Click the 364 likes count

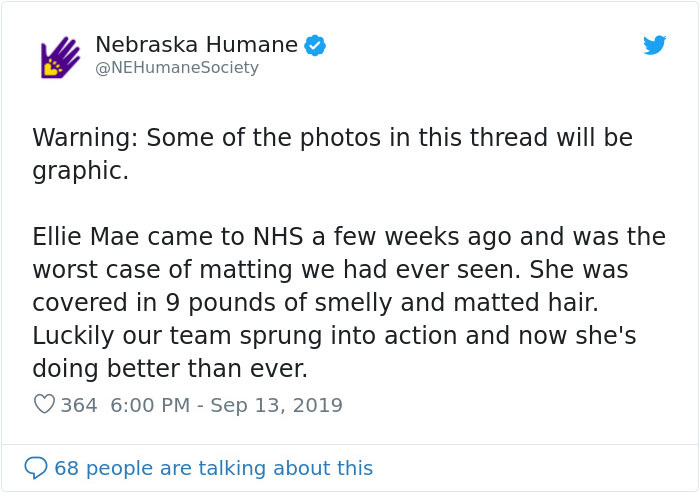pyautogui.click(x=79, y=405)
